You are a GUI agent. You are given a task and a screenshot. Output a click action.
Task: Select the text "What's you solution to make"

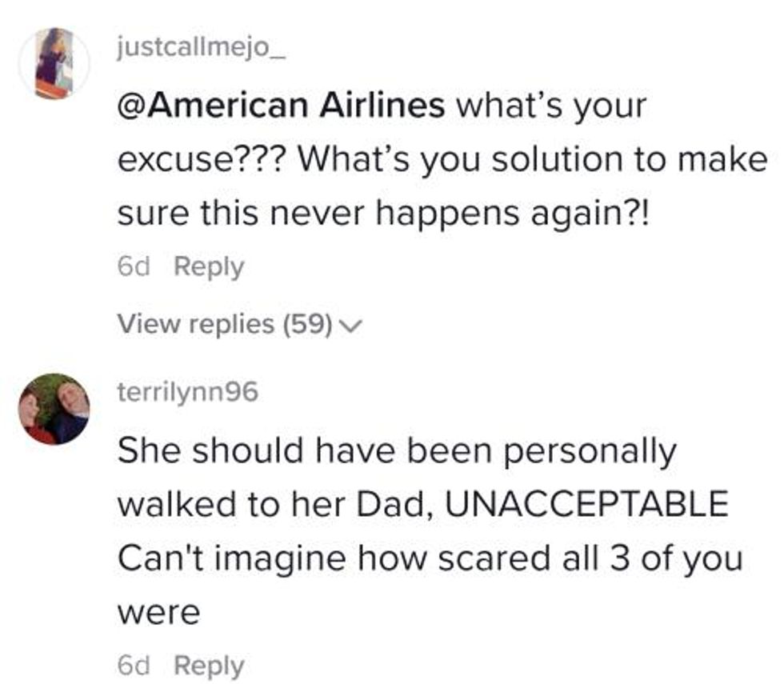pyautogui.click(x=532, y=159)
